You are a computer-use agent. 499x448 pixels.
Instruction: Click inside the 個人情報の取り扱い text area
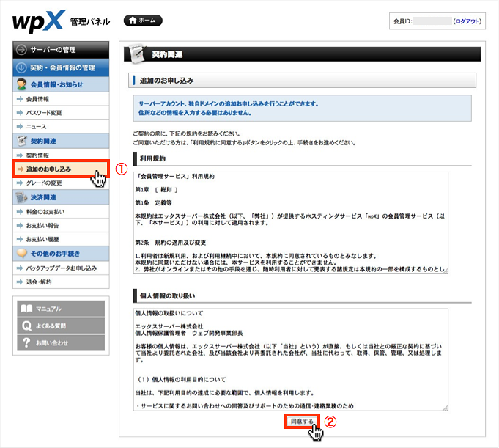coord(290,359)
